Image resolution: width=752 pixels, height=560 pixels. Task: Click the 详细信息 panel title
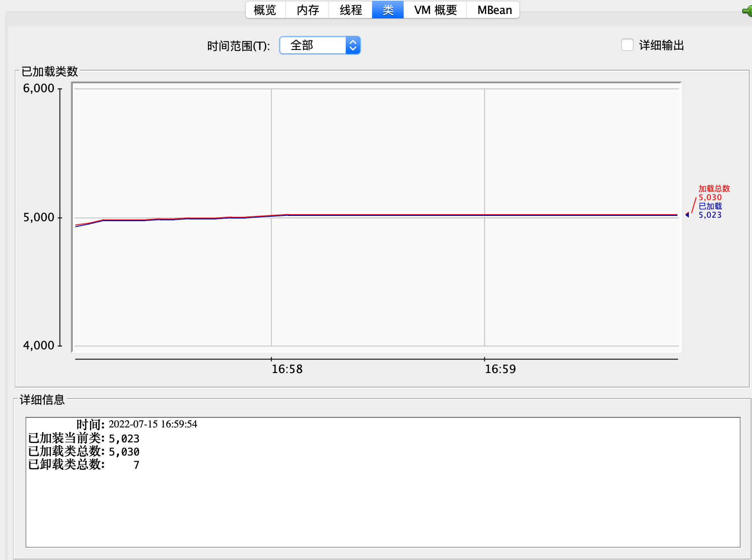42,399
